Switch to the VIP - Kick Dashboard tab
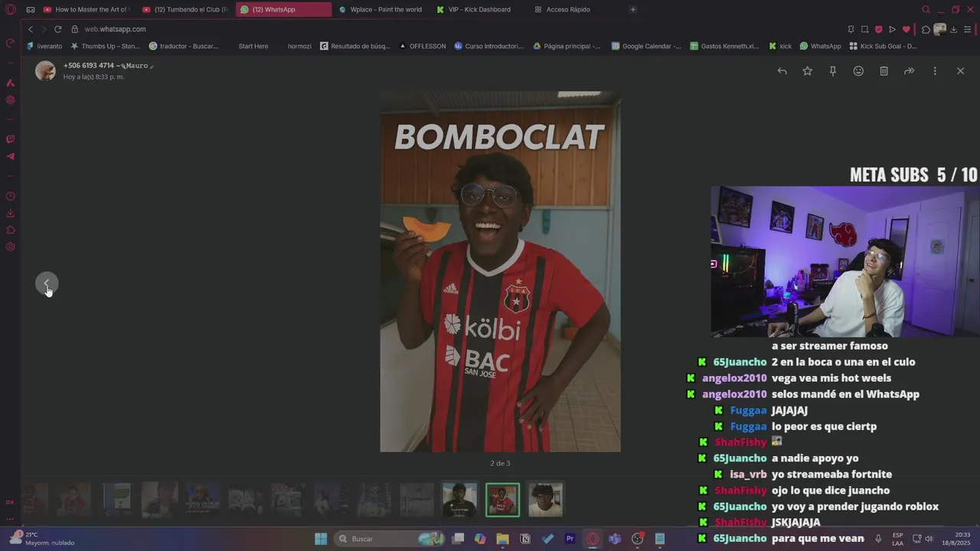Screen dimensions: 980x551 pyautogui.click(x=479, y=9)
